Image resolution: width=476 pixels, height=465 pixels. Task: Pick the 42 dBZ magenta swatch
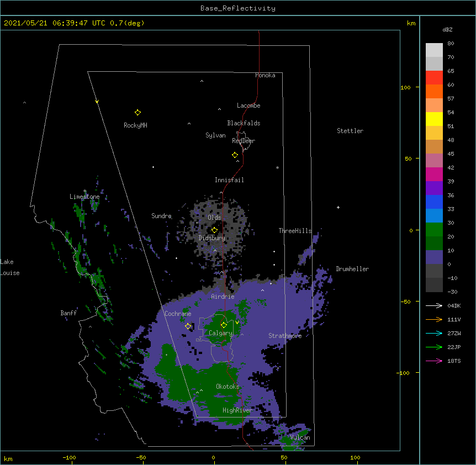[x=434, y=174]
